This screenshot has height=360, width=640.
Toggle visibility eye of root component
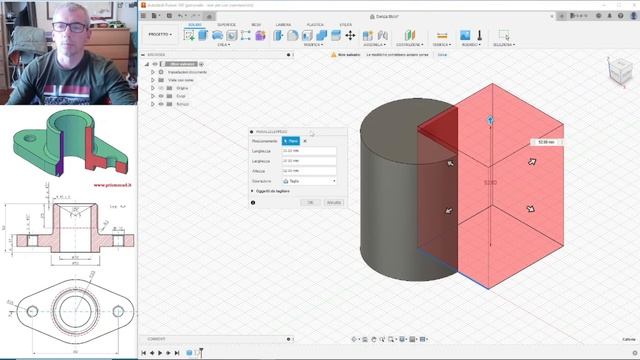tap(155, 64)
